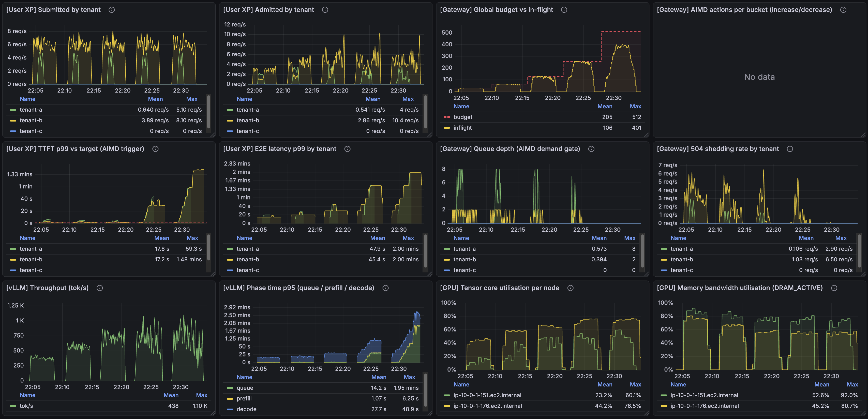
Task: Sort Queue depth legend by Max
Action: click(x=630, y=238)
